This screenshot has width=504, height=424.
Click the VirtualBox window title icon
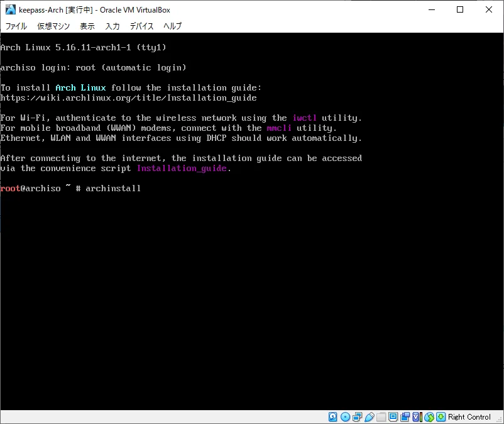pos(11,9)
